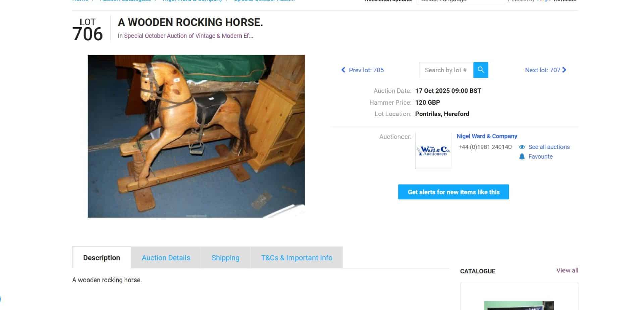The image size is (644, 310).
Task: Add auctioneer to Favourite
Action: coord(540,157)
